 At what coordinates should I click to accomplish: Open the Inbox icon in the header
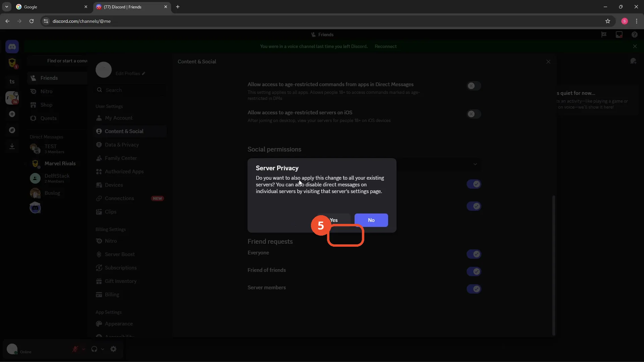pos(619,35)
